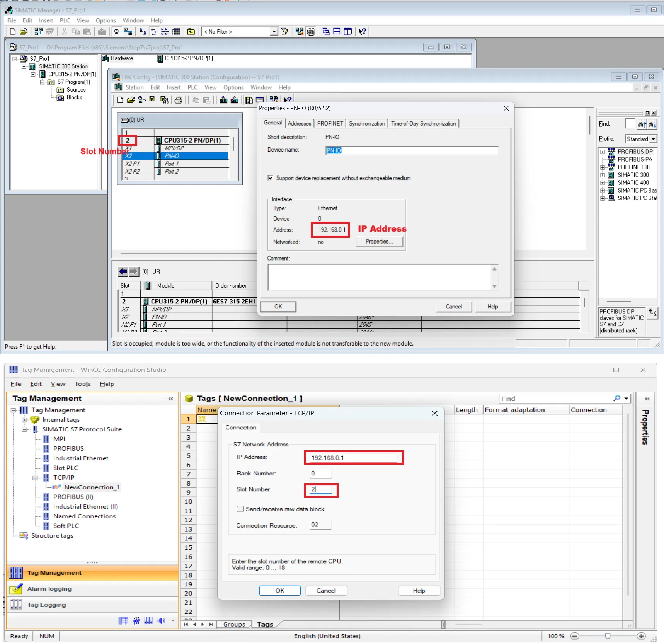The image size is (664, 644).
Task: Open the Synchronization tab in Properties dialog
Action: pyautogui.click(x=367, y=124)
